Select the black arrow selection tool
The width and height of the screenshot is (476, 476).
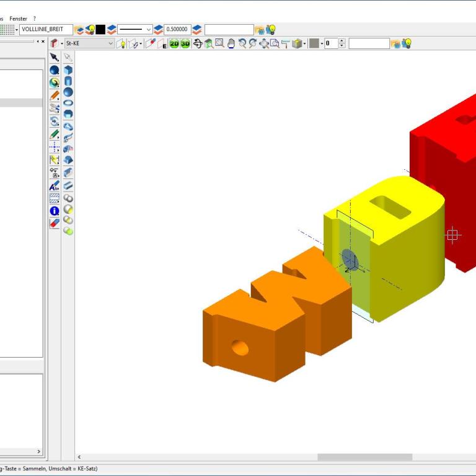pyautogui.click(x=55, y=57)
